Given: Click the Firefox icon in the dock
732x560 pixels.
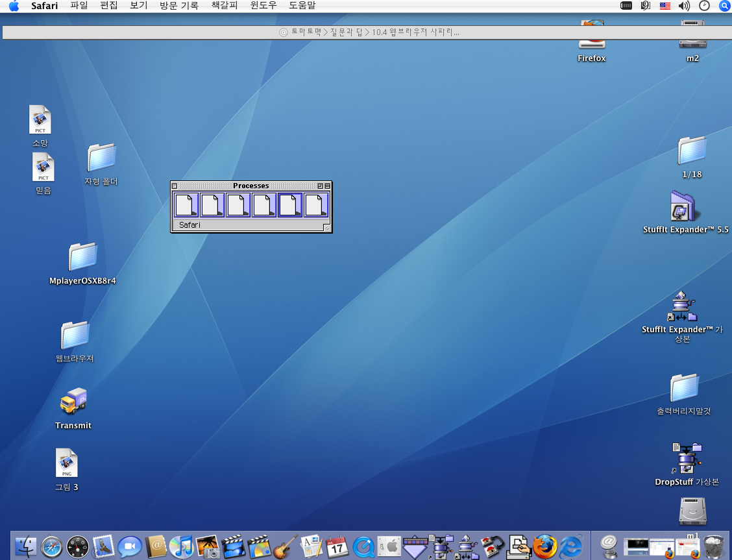Looking at the screenshot, I should pyautogui.click(x=545, y=546).
